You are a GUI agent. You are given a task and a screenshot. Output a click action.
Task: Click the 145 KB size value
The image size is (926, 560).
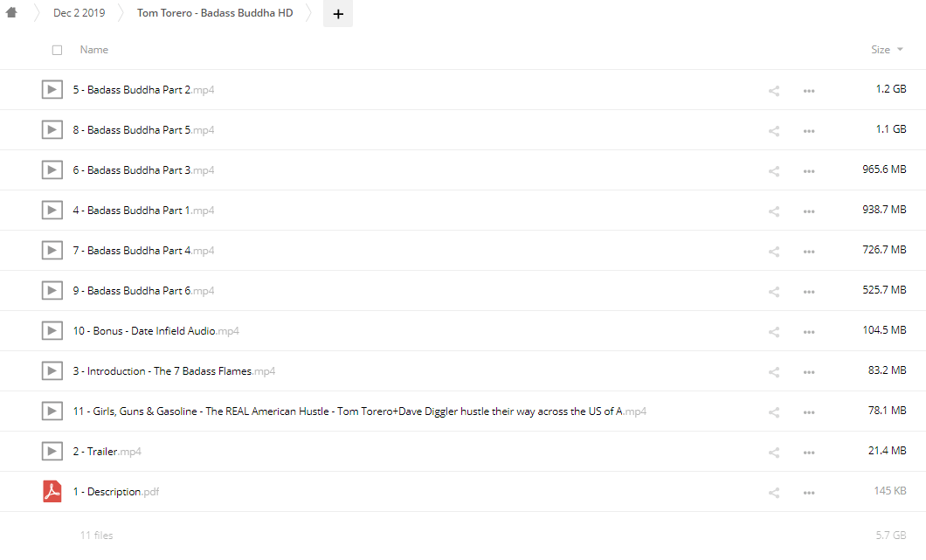(x=890, y=490)
